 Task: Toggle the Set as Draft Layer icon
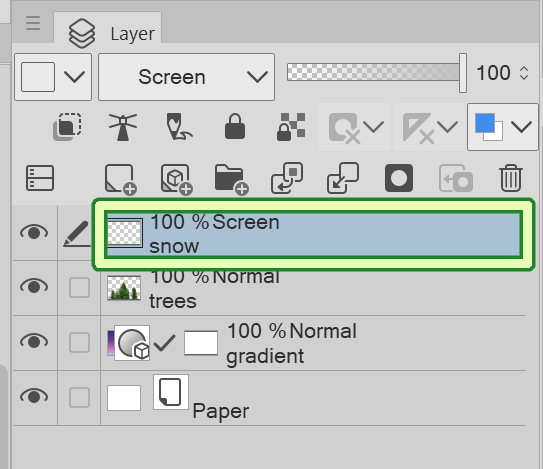179,127
